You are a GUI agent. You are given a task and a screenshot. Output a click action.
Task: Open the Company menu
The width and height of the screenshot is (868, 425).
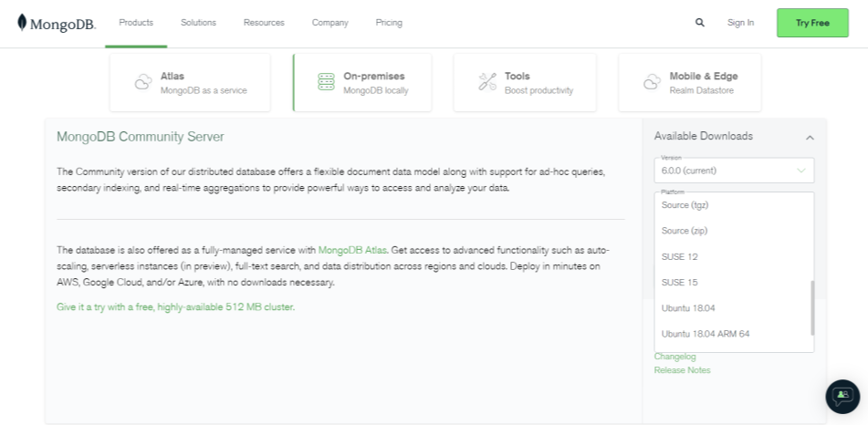(329, 23)
